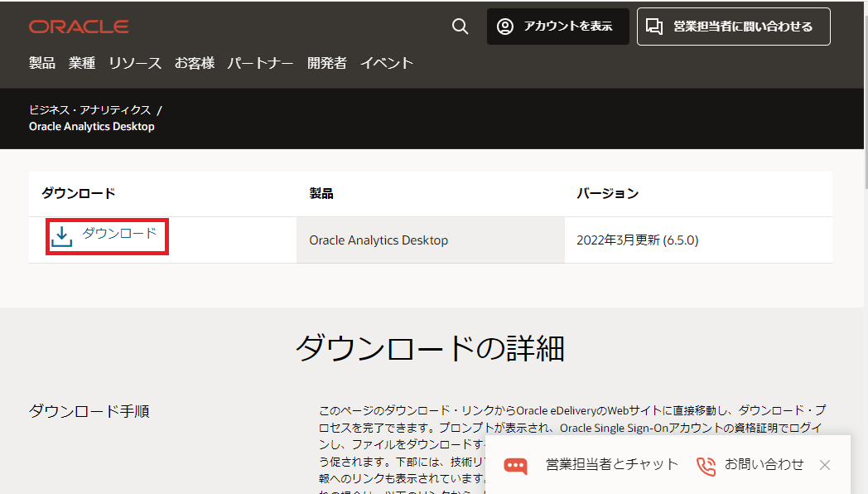Click the account person icon
This screenshot has width=868, height=494.
504,26
